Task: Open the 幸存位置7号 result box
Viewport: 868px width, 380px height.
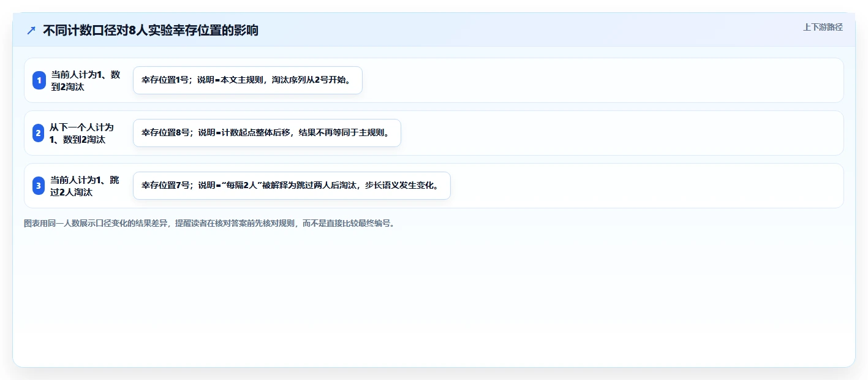Action: click(x=292, y=186)
